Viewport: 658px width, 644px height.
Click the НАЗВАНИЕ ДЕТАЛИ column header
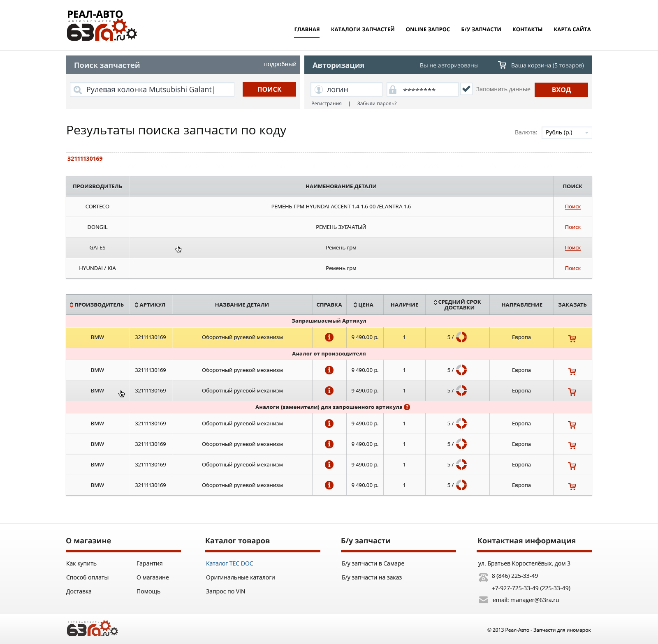point(242,305)
